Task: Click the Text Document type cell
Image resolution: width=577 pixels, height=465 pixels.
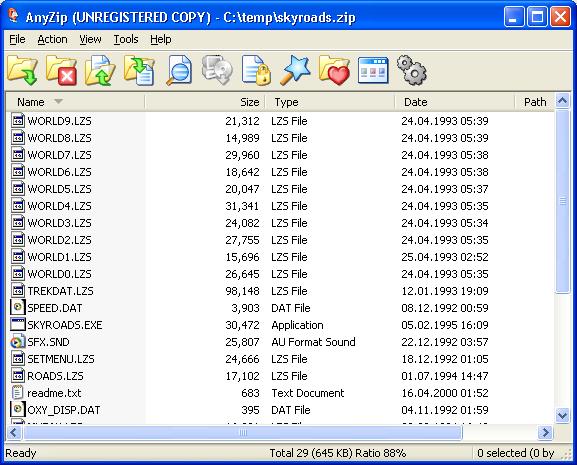Action: tap(308, 393)
